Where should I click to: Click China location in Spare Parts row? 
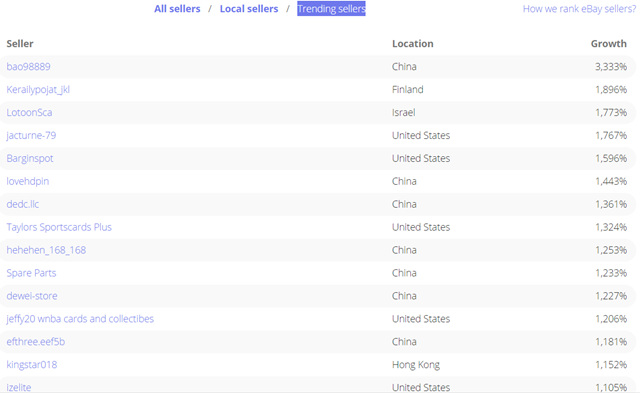(404, 273)
